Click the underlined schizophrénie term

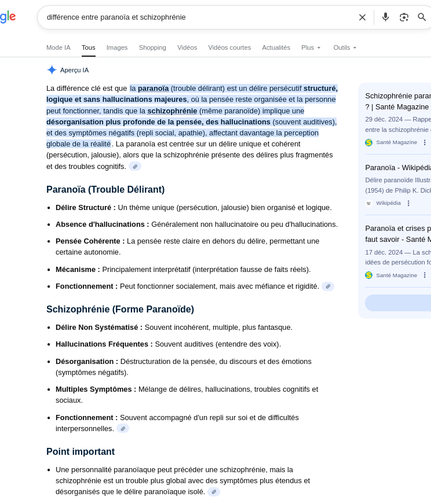tap(172, 111)
